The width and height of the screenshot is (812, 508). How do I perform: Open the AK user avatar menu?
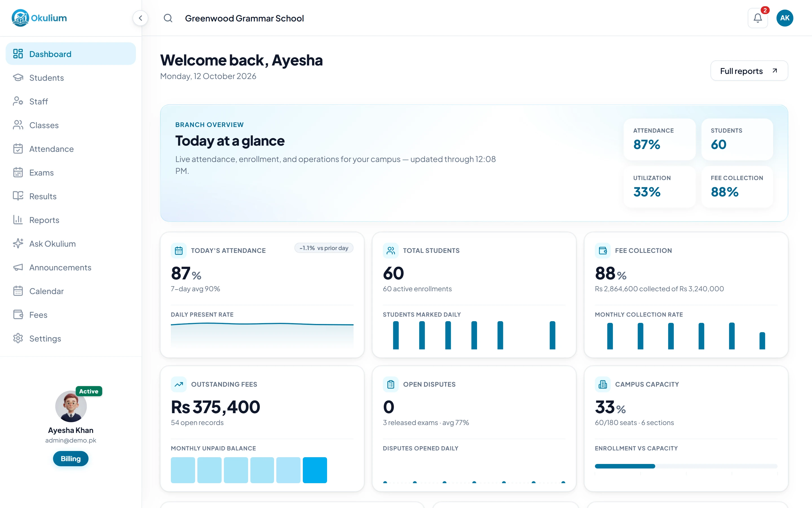pos(784,18)
